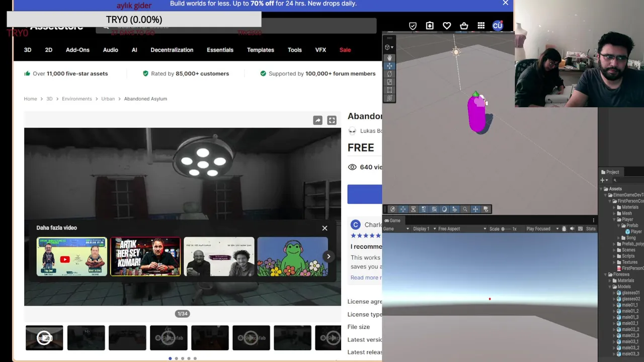Viewport: 644px width, 362px height.
Task: Open the Free Aspect dropdown
Action: tap(462, 229)
